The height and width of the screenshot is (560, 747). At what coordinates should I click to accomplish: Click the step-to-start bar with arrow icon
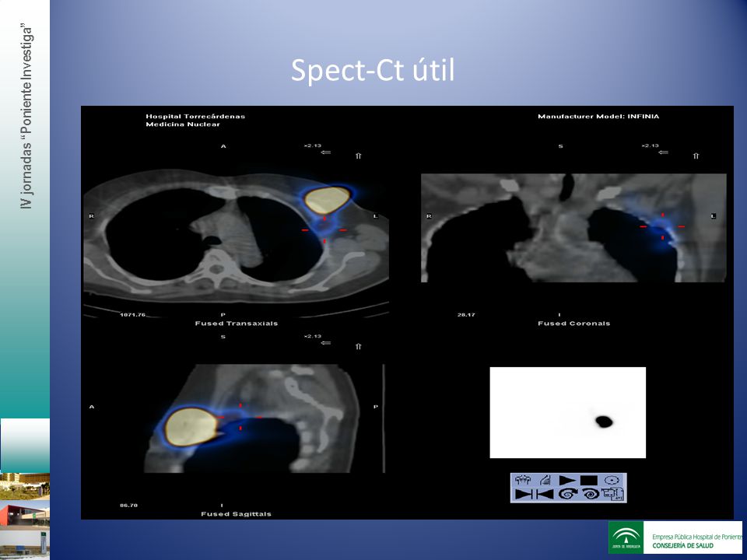point(545,495)
